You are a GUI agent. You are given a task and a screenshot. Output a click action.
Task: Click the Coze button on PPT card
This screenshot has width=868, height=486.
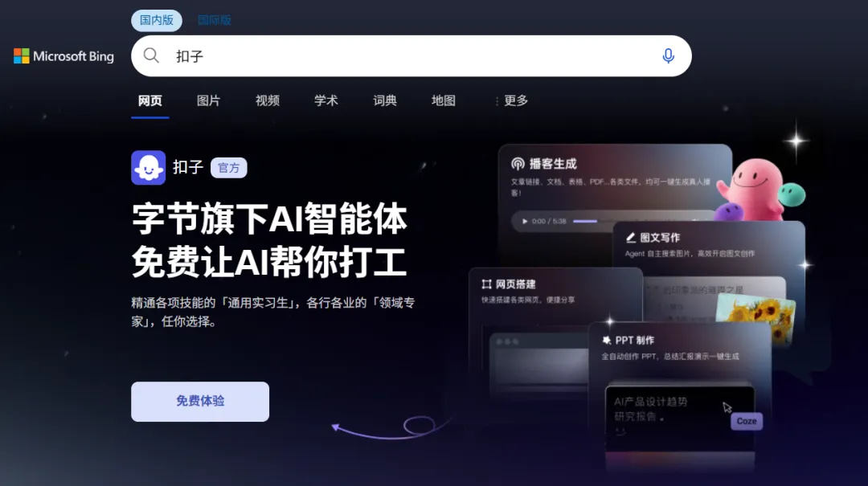click(x=746, y=421)
